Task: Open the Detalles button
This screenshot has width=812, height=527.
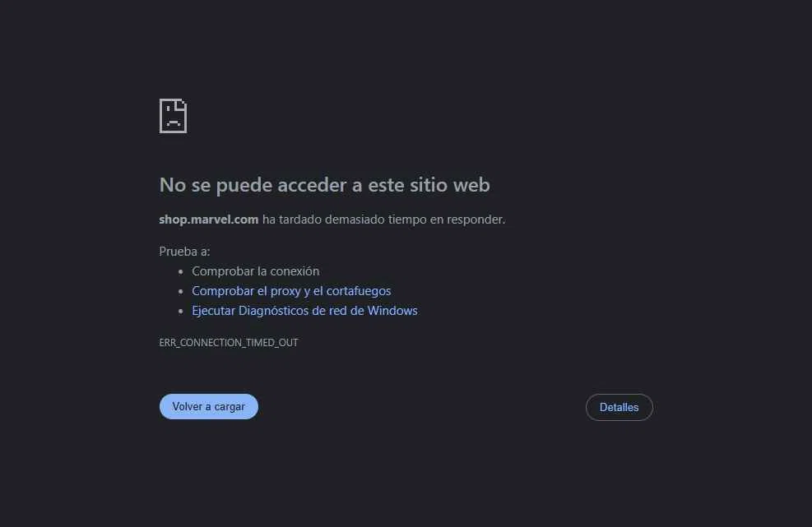Action: coord(619,408)
